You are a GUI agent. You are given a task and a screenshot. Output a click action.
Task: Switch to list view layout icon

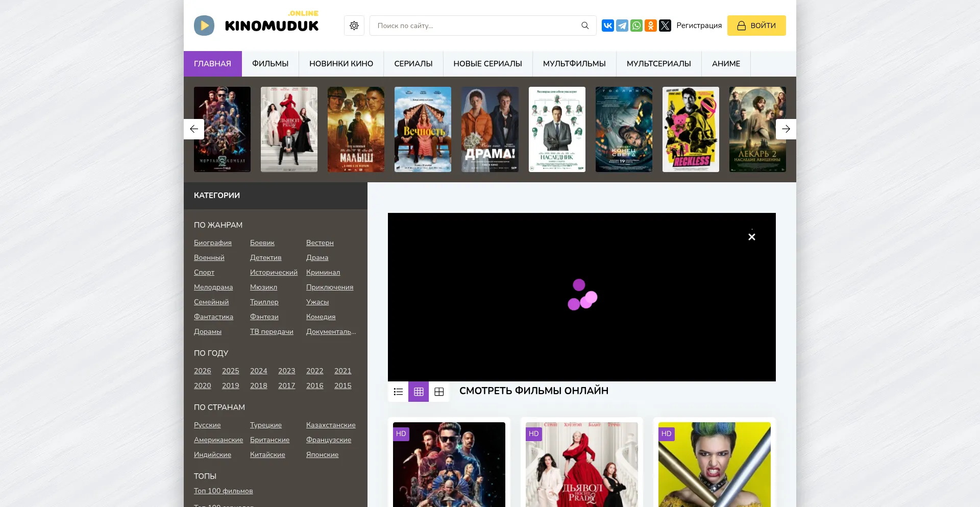coord(398,392)
